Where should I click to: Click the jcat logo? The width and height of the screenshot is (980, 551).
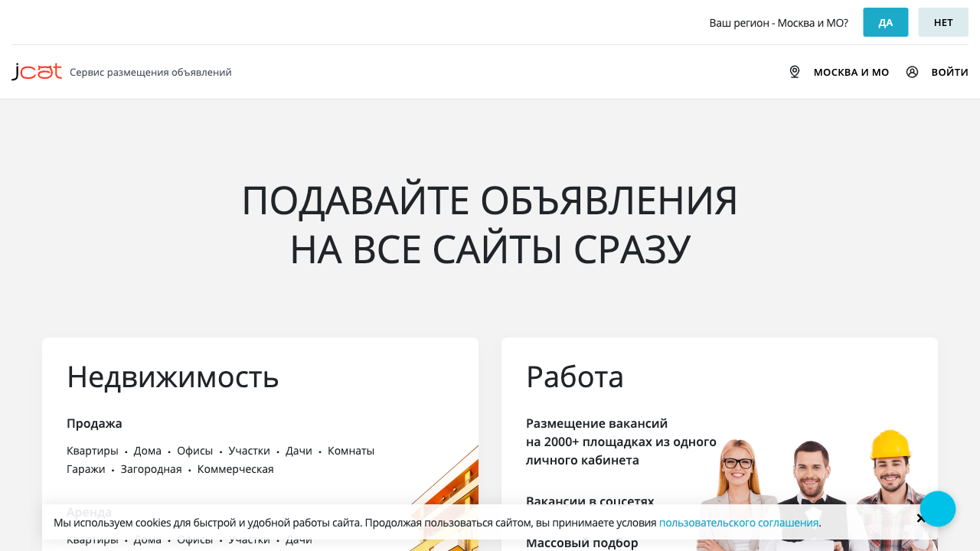(x=37, y=72)
